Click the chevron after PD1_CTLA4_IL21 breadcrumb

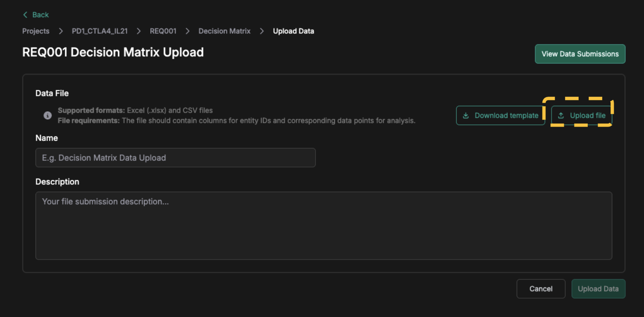click(x=139, y=31)
